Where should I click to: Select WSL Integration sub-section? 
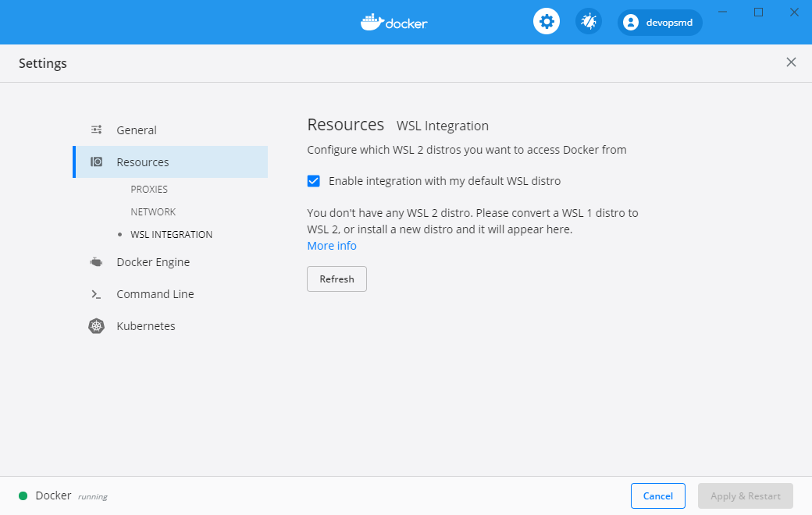[171, 235]
